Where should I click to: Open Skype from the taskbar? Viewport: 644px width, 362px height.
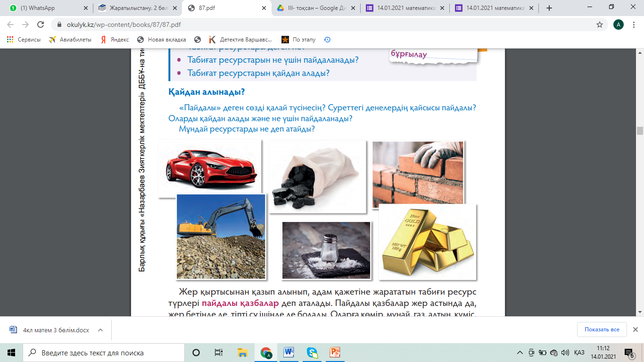(x=312, y=353)
